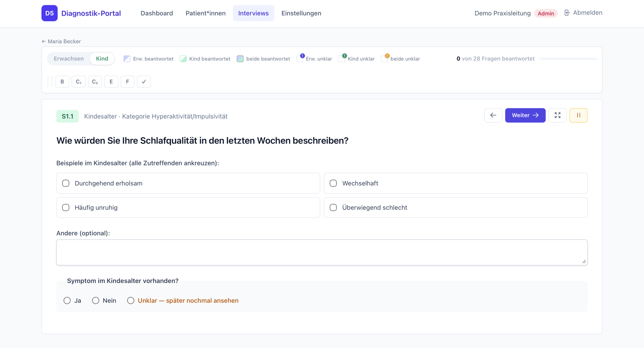
Task: Click the Admin role badge
Action: [x=546, y=13]
